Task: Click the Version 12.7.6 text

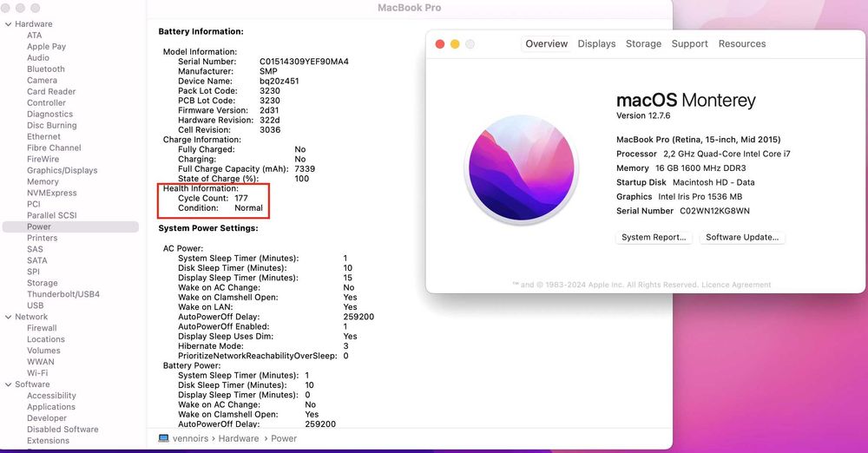Action: pos(643,115)
